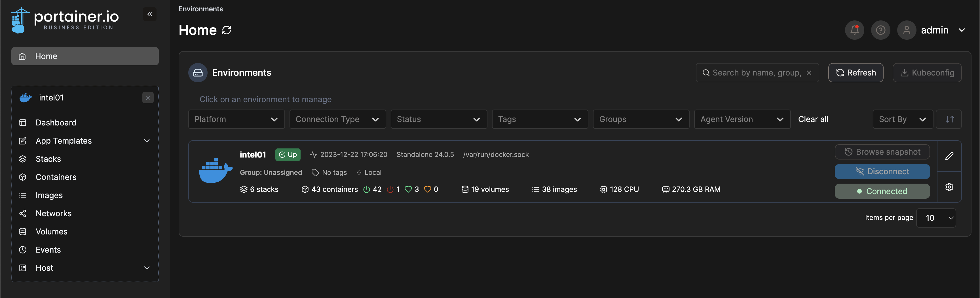
Task: Click Clear all to reset filters
Action: 813,119
